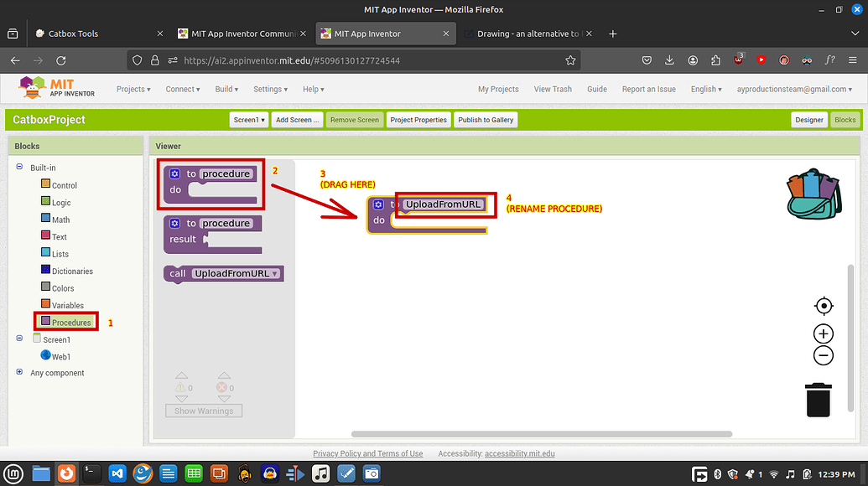Open the Screen1 screen selector dropdown

tap(248, 119)
